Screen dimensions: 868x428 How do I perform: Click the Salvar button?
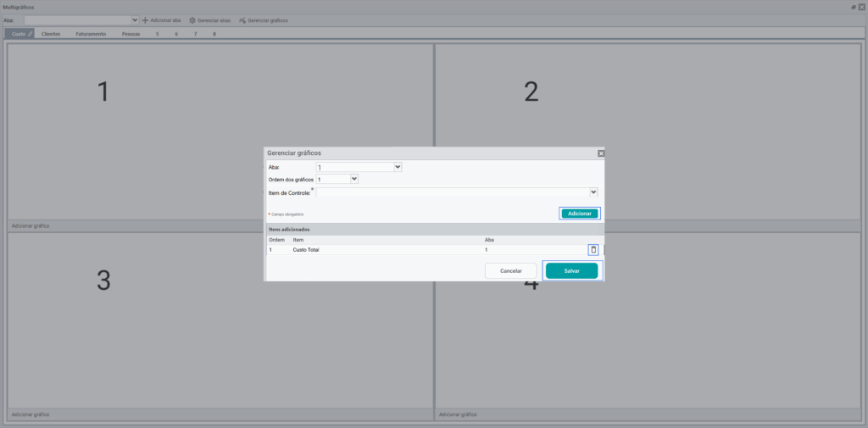(572, 270)
